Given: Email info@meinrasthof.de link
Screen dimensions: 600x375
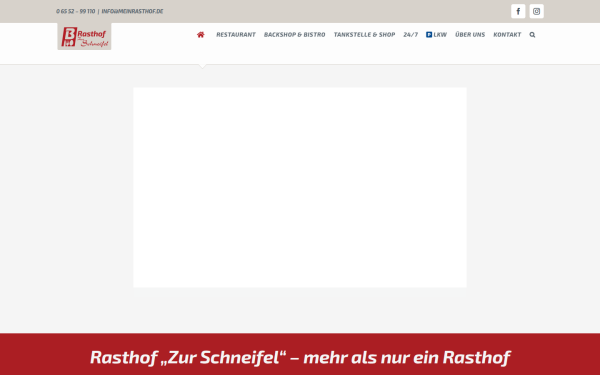Looking at the screenshot, I should (132, 11).
